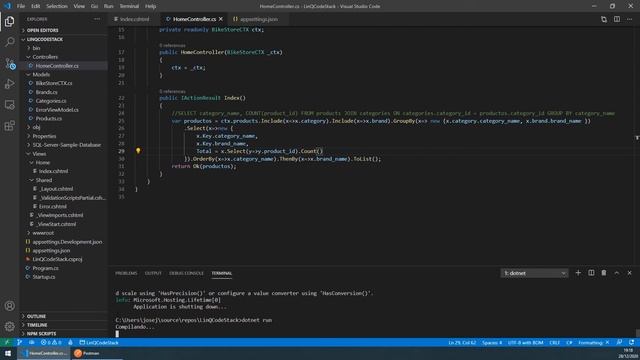Image resolution: width=640 pixels, height=360 pixels.
Task: Open editor More Actions ellipsis
Action: coord(629,19)
